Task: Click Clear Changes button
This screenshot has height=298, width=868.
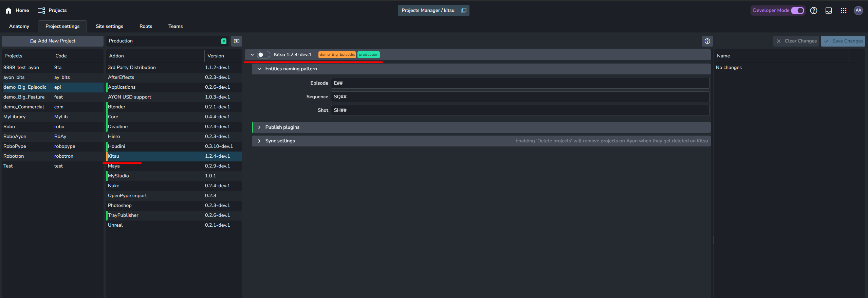Action: click(796, 41)
